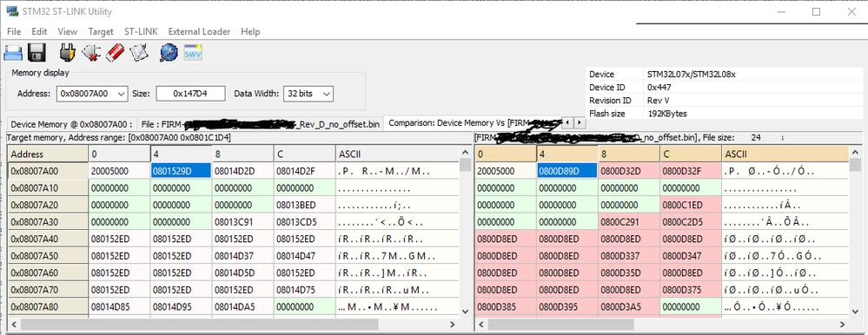Switch to Device Memory @ 0x08007A00 tab
The width and height of the screenshot is (868, 335).
[70, 124]
